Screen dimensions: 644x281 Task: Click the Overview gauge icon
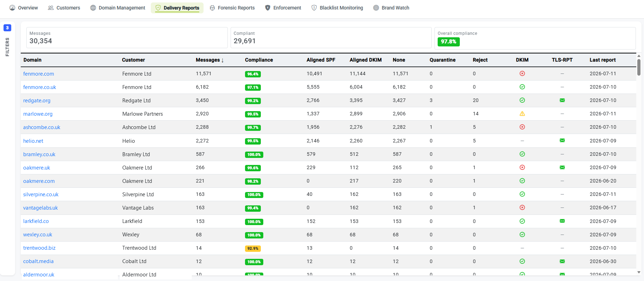coord(12,8)
